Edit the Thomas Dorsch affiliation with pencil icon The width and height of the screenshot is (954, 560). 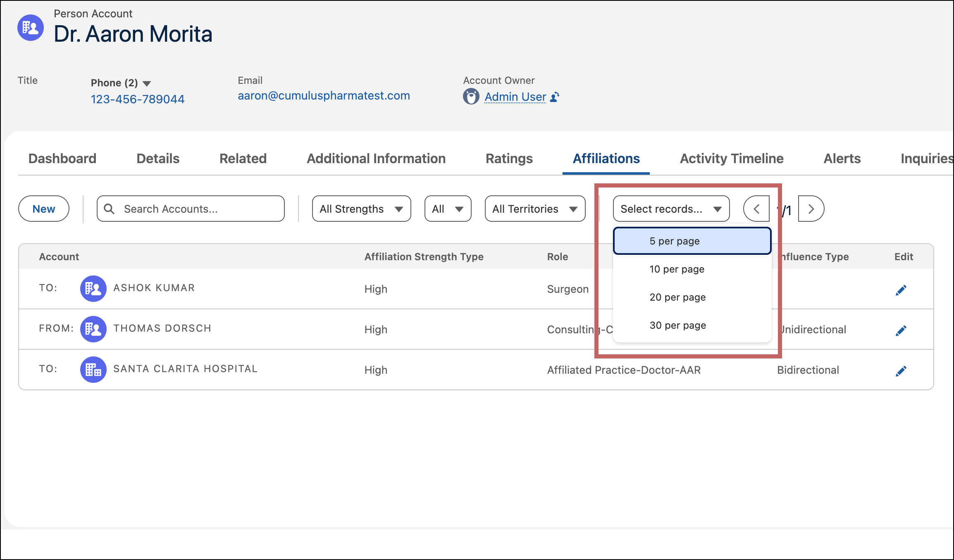point(901,331)
